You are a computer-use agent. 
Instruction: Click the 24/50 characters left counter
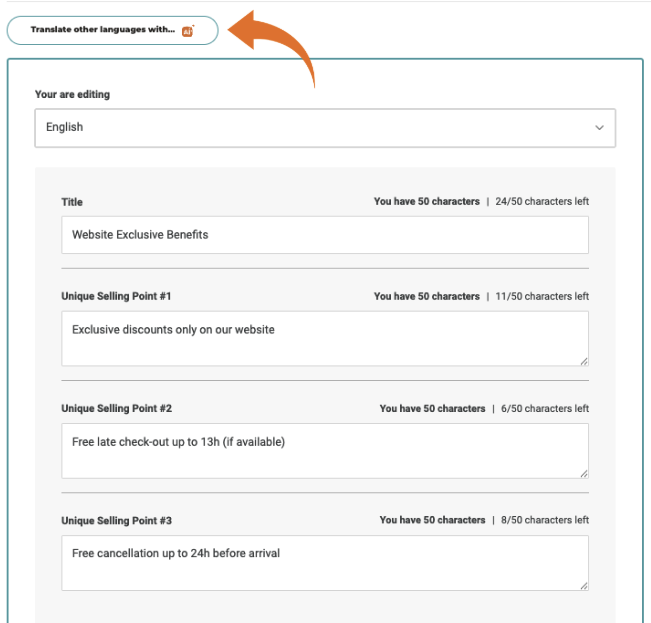coord(542,202)
